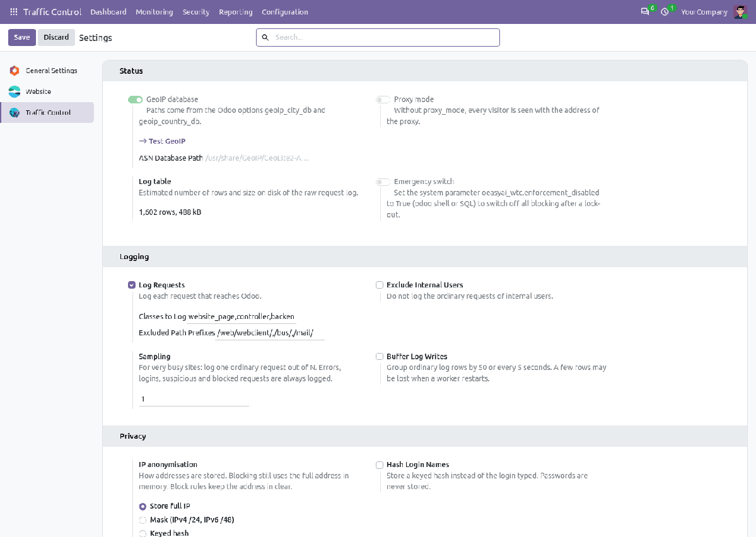
Task: Toggle the Proxy mode switch
Action: point(383,100)
